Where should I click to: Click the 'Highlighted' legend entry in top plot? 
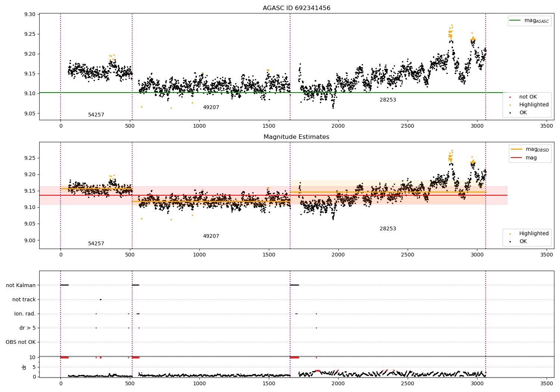[530, 105]
